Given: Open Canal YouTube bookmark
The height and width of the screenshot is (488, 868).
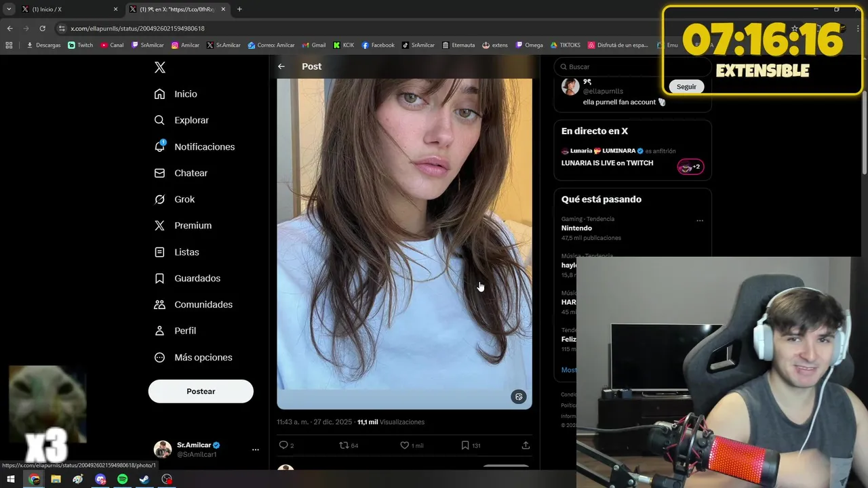Looking at the screenshot, I should 112,45.
